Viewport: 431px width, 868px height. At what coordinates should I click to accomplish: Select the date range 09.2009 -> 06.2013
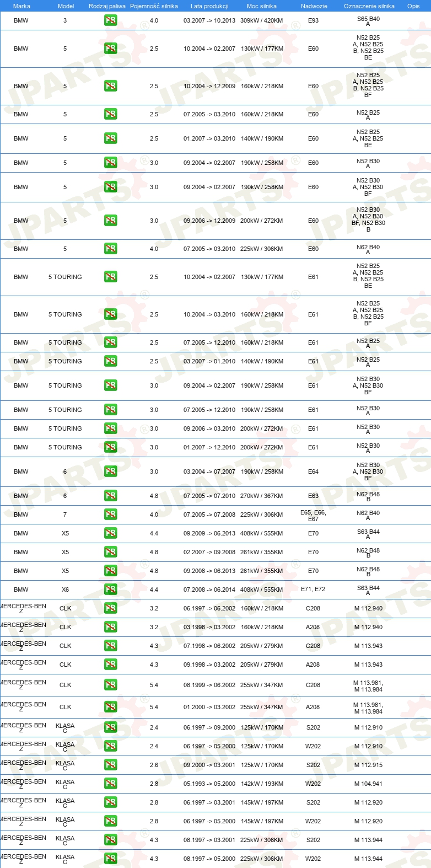click(209, 533)
